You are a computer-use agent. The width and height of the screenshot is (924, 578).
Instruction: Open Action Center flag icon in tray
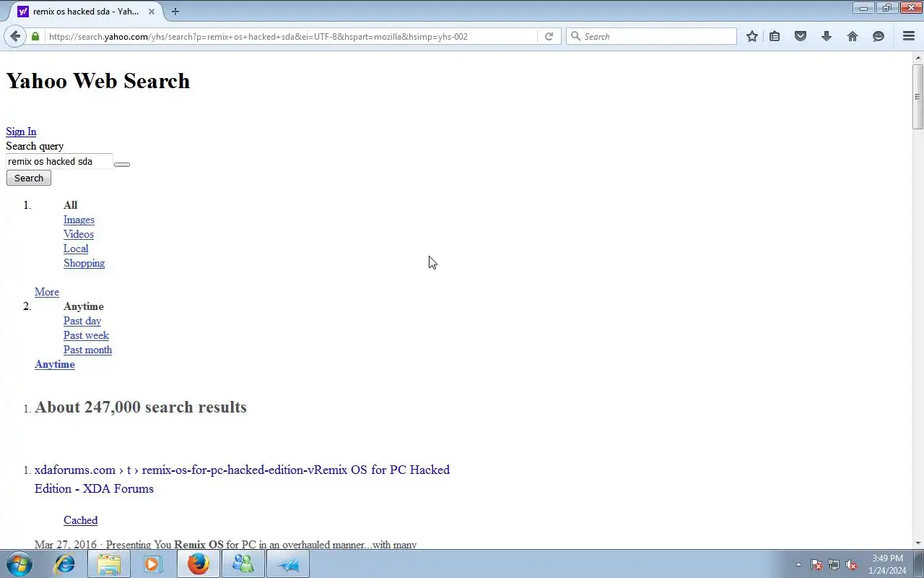pyautogui.click(x=816, y=564)
